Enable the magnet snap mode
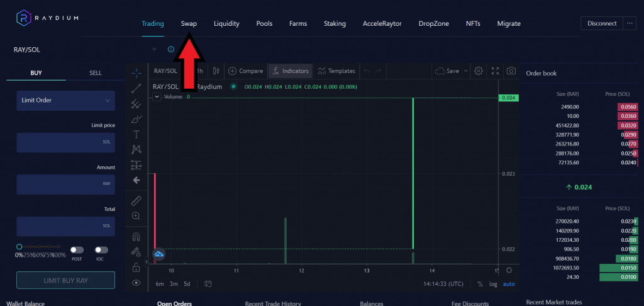The width and height of the screenshot is (644, 306). [136, 237]
